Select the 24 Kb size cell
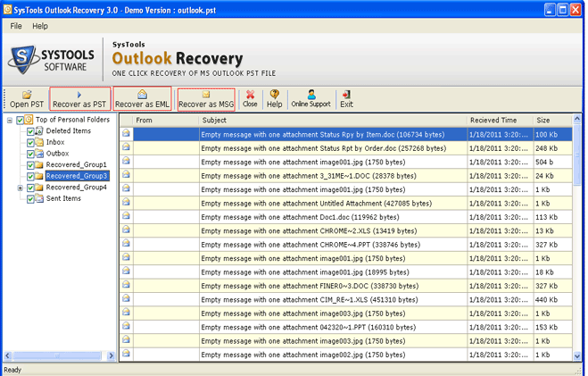The height and width of the screenshot is (376, 588). point(552,176)
